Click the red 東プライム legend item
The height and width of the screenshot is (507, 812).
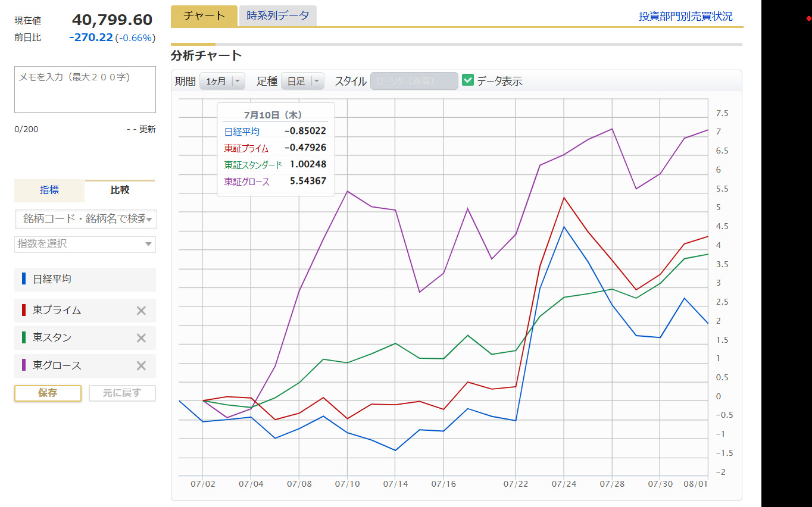[x=57, y=310]
